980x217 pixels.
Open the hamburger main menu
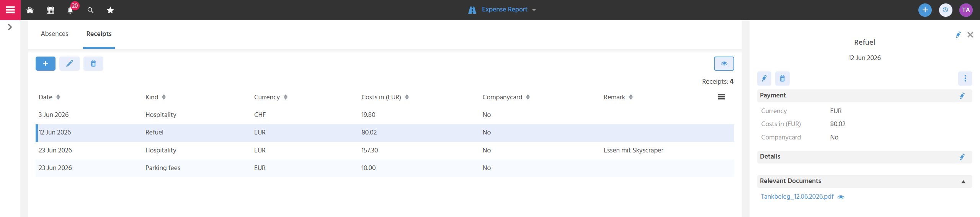pyautogui.click(x=10, y=10)
